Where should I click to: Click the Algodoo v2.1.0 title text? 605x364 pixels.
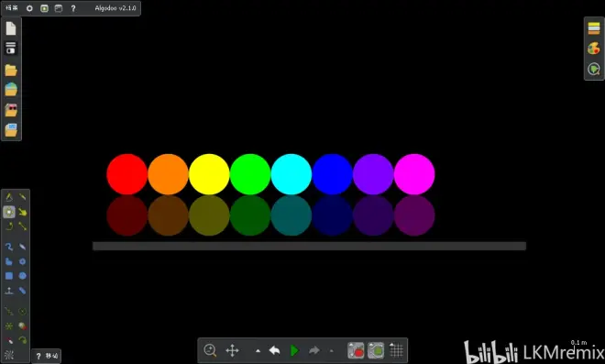click(x=115, y=7)
